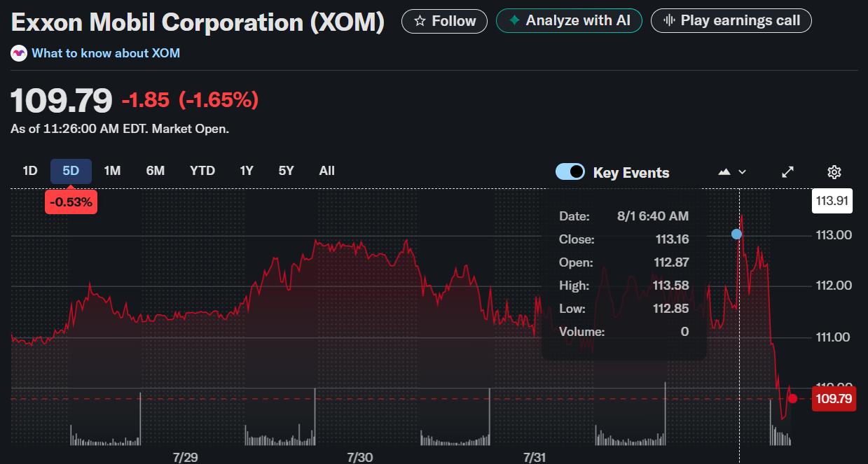Click the red 109.79 price badge
Viewport: 868px width, 464px height.
[x=834, y=398]
